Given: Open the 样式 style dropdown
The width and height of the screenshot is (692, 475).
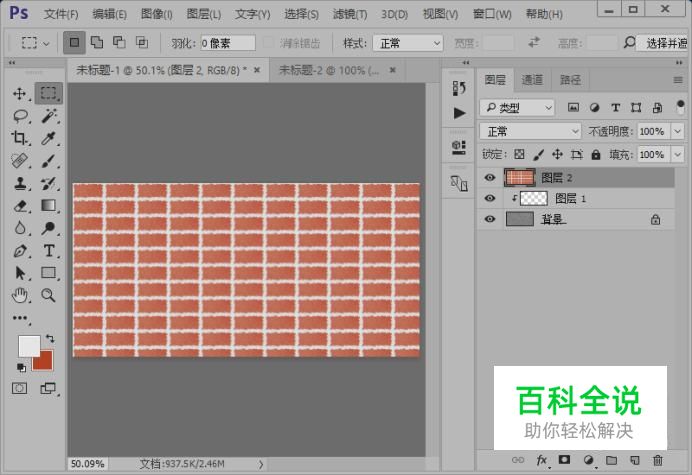Looking at the screenshot, I should pyautogui.click(x=408, y=43).
